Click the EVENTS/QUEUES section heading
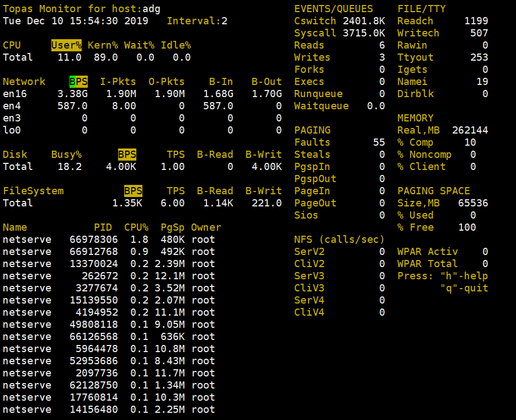The height and width of the screenshot is (420, 516). click(x=333, y=9)
